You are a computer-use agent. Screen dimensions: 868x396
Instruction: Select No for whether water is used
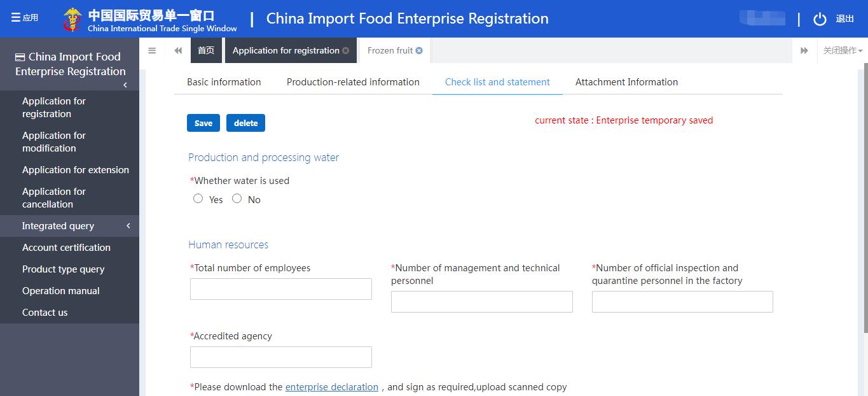coord(237,199)
